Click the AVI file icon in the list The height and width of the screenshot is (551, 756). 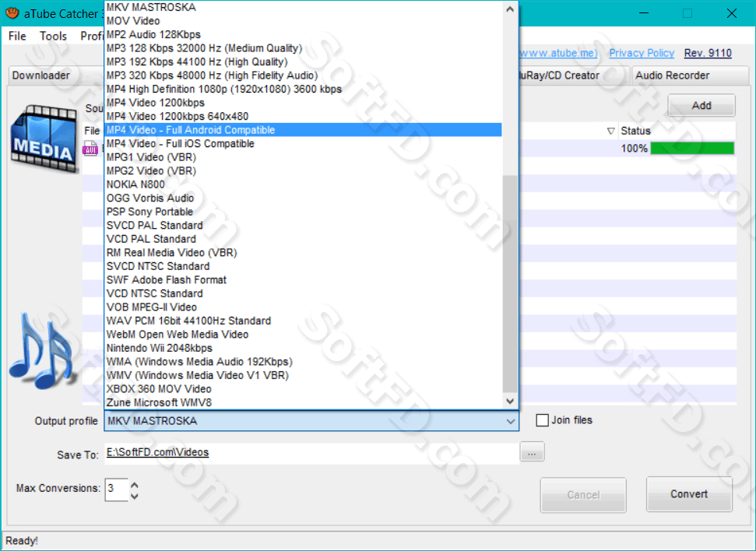click(x=90, y=149)
